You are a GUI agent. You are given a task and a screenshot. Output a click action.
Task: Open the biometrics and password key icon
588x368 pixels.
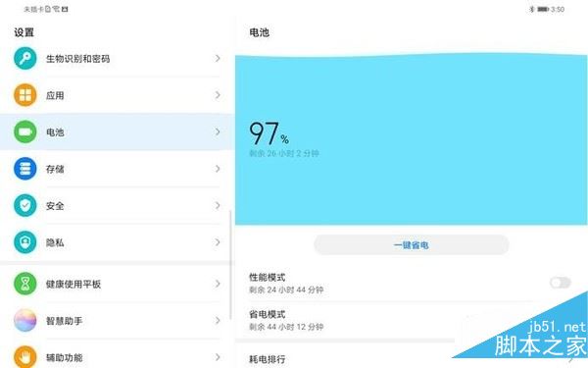click(25, 58)
